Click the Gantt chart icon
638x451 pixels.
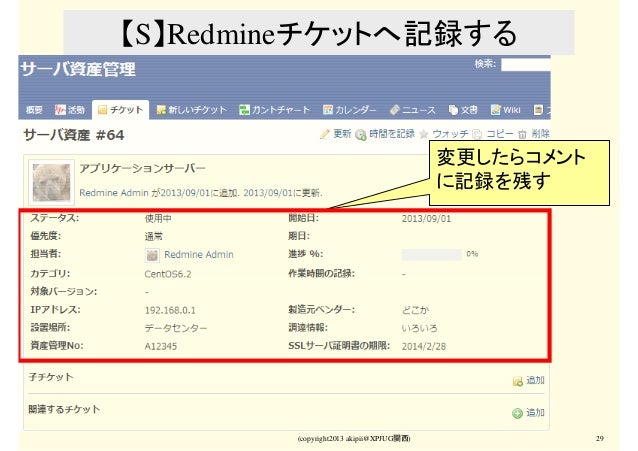244,110
